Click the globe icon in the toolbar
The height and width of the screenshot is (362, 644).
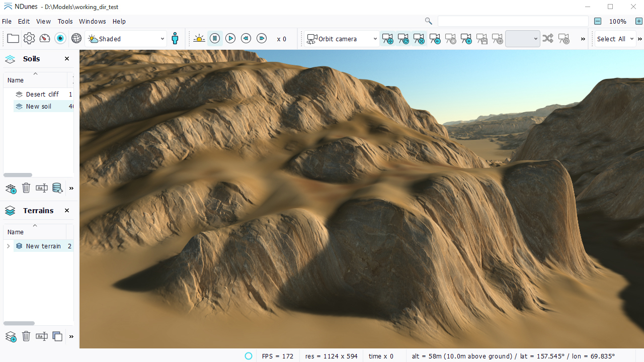(x=76, y=39)
